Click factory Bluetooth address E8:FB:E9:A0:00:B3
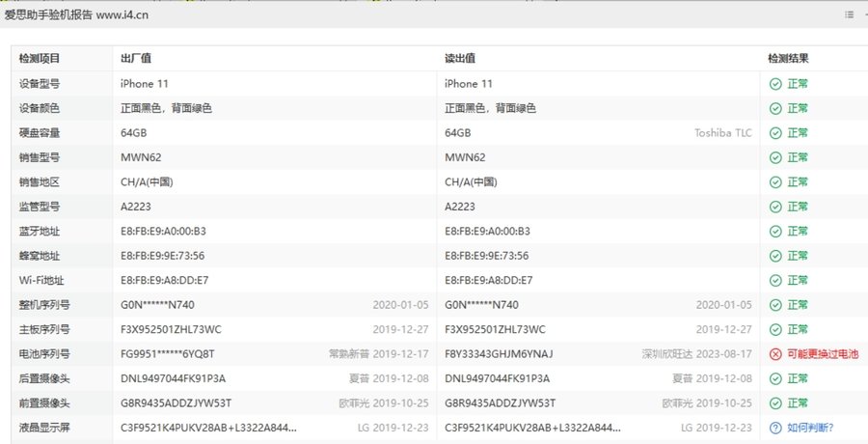Screen dimensions: 868x444 (163, 231)
